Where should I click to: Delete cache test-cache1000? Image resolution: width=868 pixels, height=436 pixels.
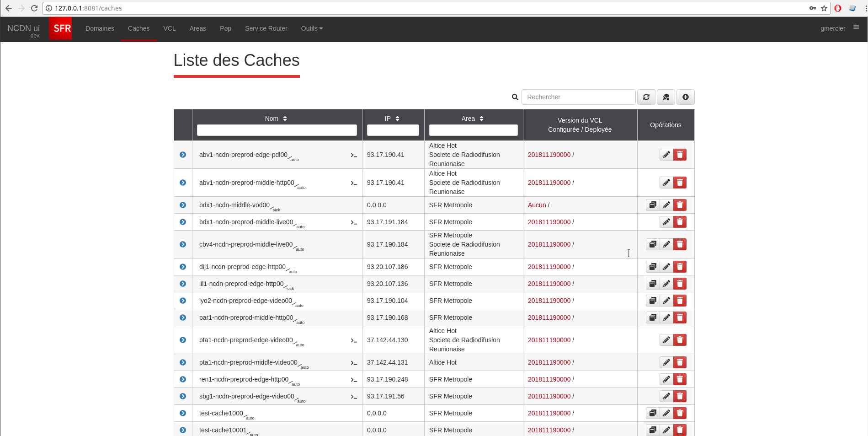pyautogui.click(x=680, y=413)
